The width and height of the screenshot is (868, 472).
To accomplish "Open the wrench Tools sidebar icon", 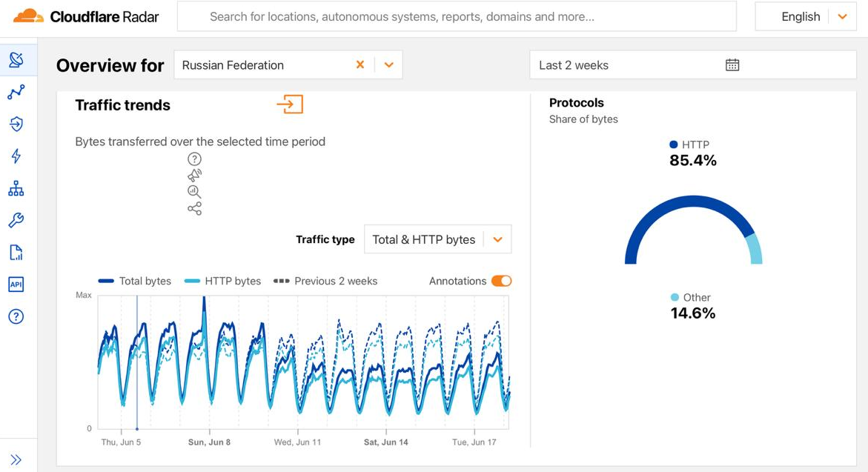I will pos(16,220).
